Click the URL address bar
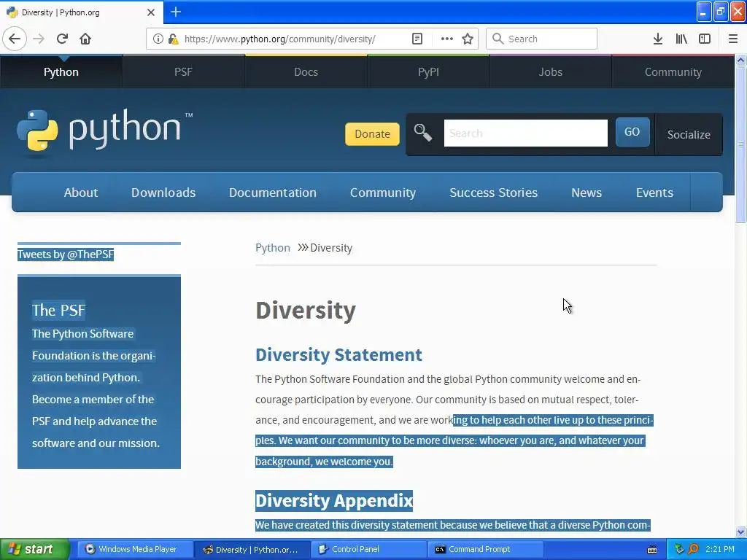This screenshot has width=747, height=560. 295,39
